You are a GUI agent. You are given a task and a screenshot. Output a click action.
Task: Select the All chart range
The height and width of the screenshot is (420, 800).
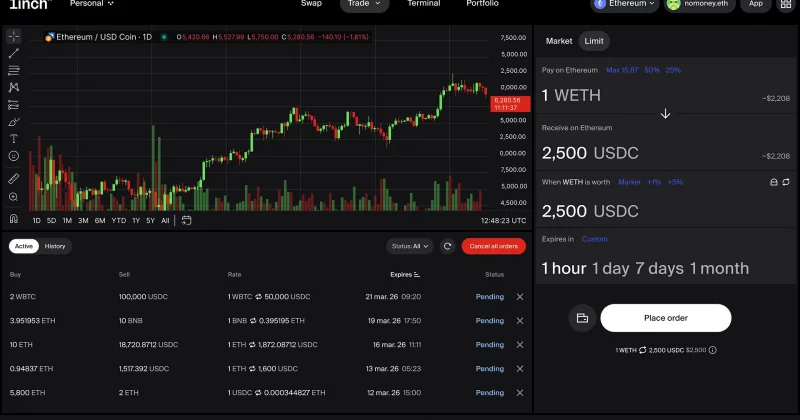tap(165, 220)
